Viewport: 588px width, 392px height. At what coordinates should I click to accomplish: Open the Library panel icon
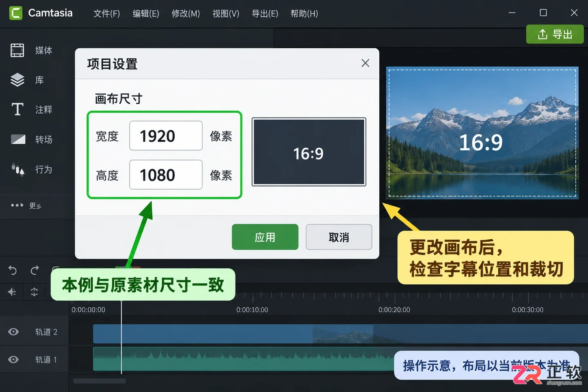click(17, 80)
